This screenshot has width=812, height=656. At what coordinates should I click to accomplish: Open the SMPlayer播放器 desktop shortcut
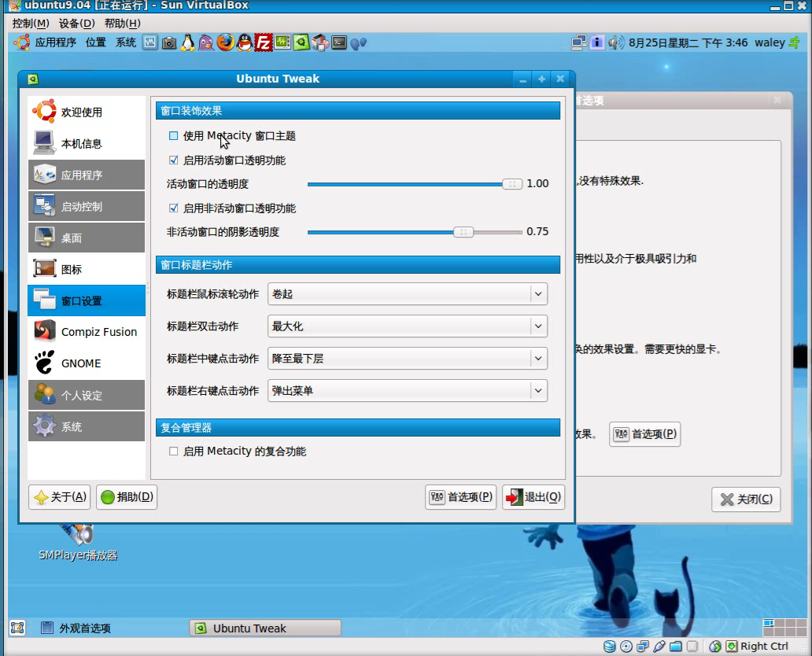coord(78,543)
